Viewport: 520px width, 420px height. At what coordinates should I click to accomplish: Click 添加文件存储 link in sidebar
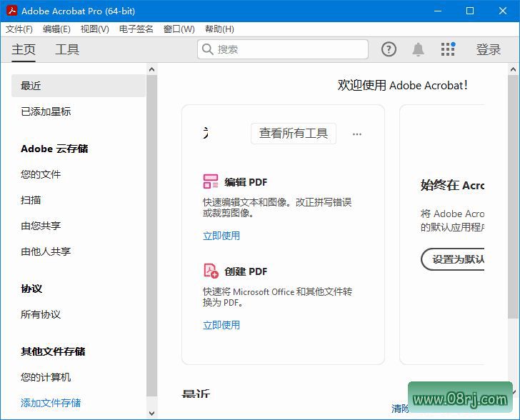click(51, 403)
